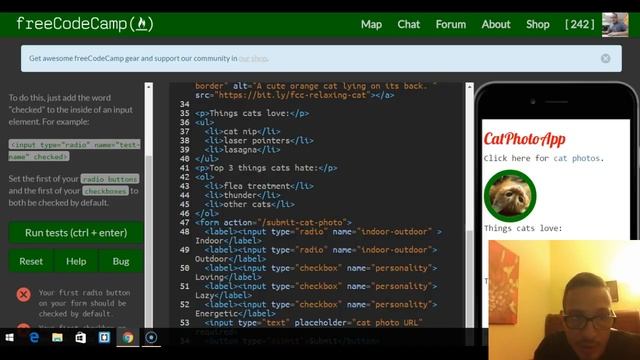Open the About page
Screen dimensions: 640x360
point(496,24)
